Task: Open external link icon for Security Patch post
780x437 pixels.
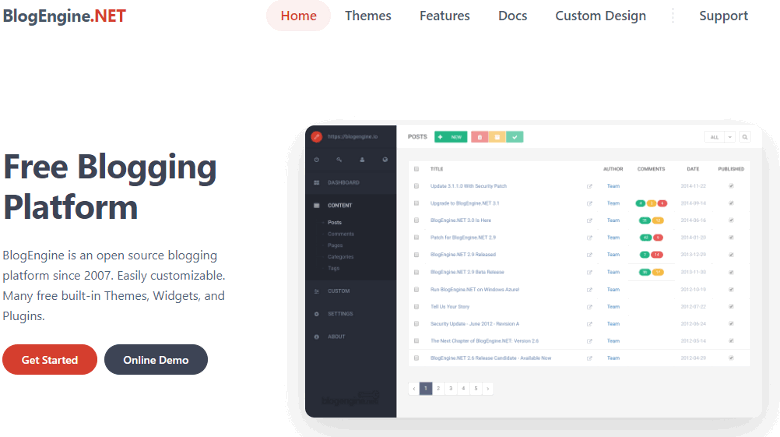Action: (589, 186)
